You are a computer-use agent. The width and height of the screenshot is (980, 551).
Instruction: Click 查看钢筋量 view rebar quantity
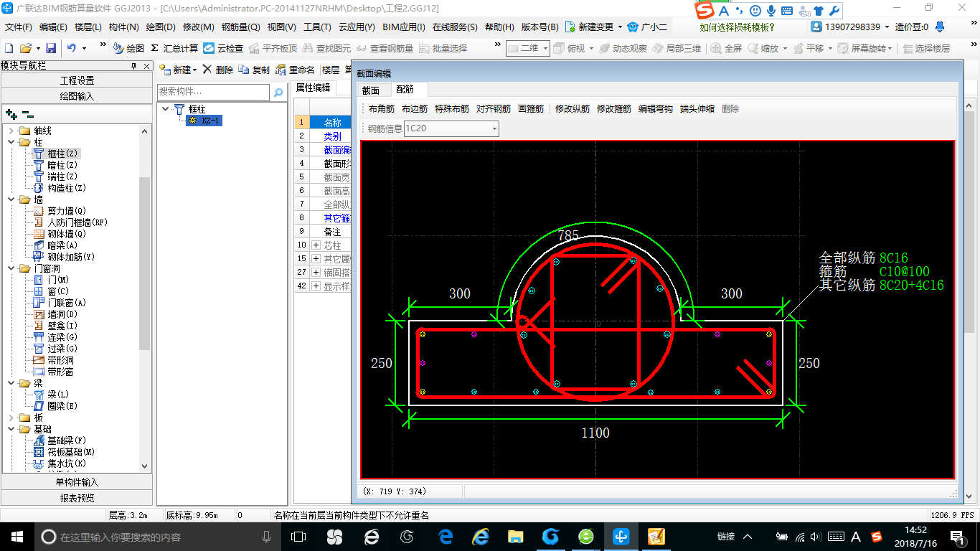[385, 48]
